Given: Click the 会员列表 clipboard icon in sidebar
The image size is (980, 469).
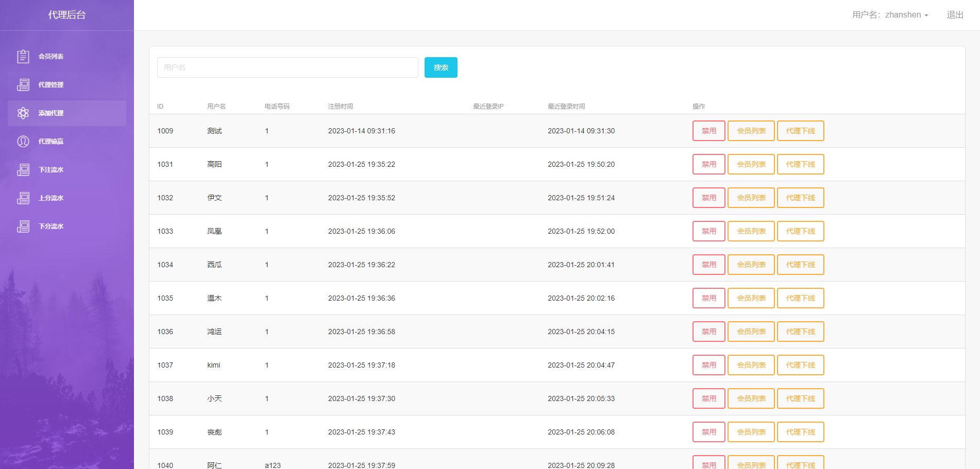Looking at the screenshot, I should (x=23, y=57).
